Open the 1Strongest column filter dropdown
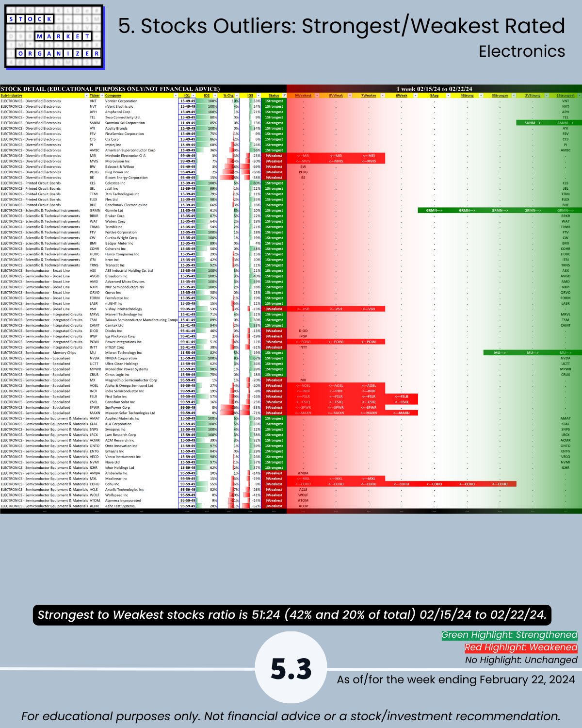 pyautogui.click(x=579, y=96)
